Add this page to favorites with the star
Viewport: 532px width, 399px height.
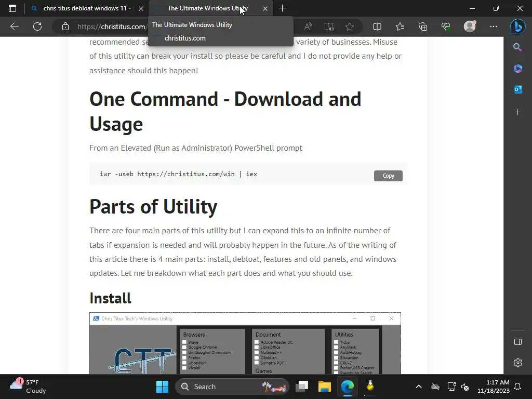pyautogui.click(x=350, y=26)
